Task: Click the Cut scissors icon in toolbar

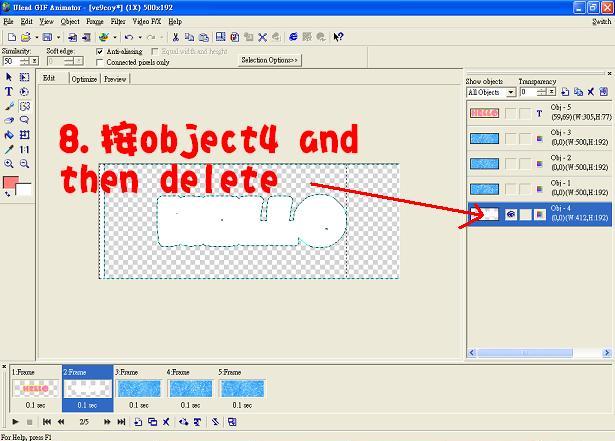Action: click(x=176, y=37)
